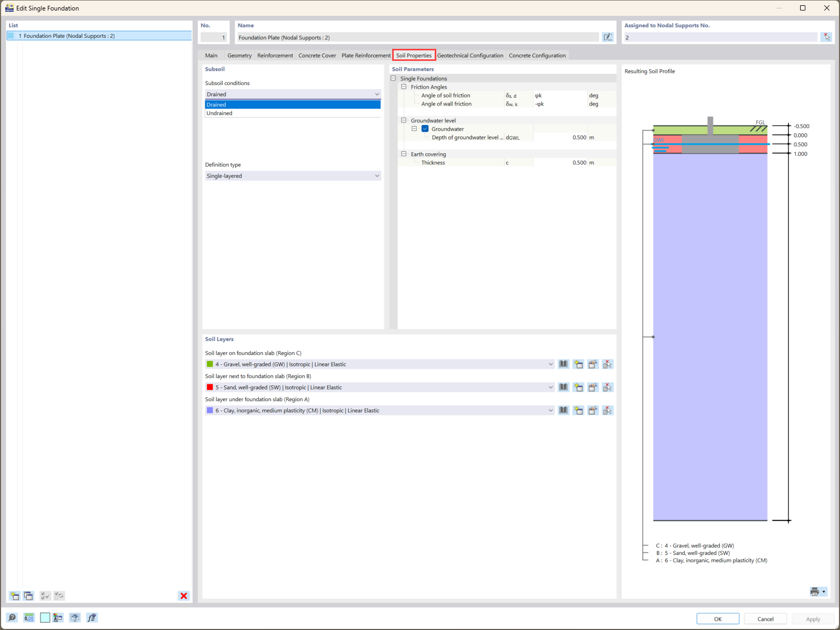
Task: Open the Geotechnical Configuration tab
Action: pos(470,55)
